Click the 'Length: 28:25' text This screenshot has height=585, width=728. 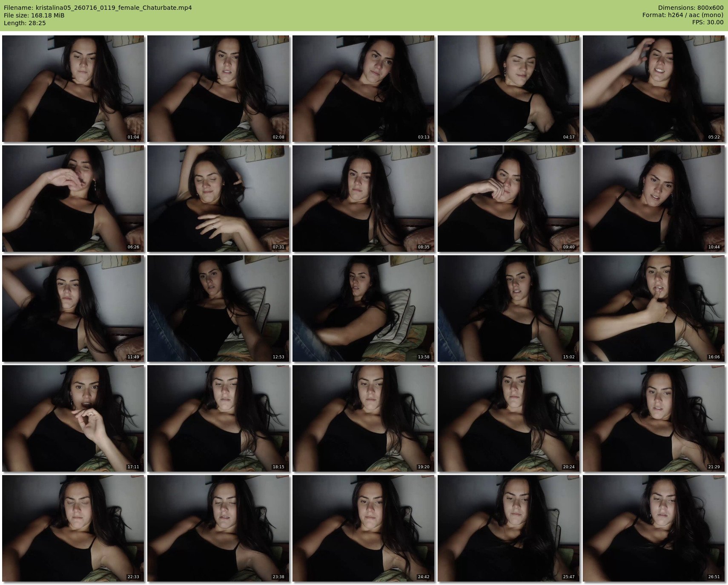(x=25, y=23)
